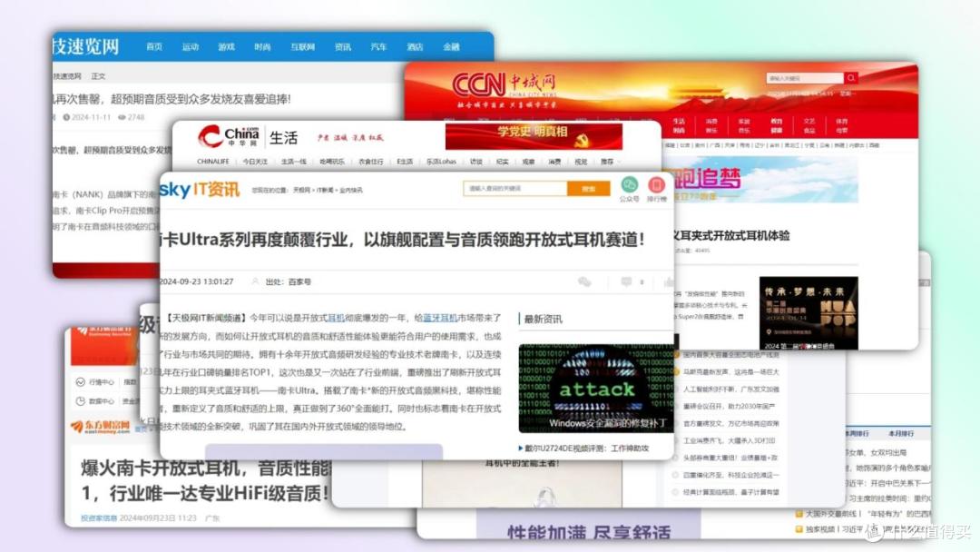Click the 东方财富网 logo
The width and height of the screenshot is (980, 552).
[x=100, y=427]
